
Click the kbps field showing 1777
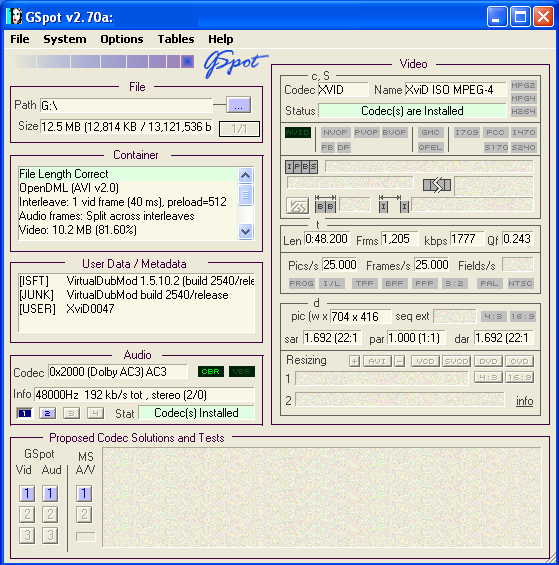466,239
